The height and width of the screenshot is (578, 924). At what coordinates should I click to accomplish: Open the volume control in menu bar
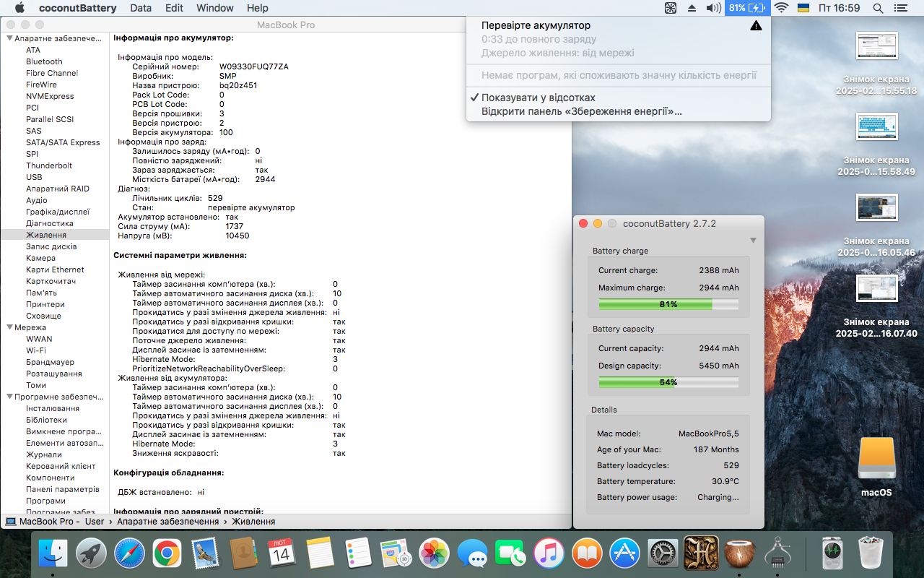coord(713,8)
